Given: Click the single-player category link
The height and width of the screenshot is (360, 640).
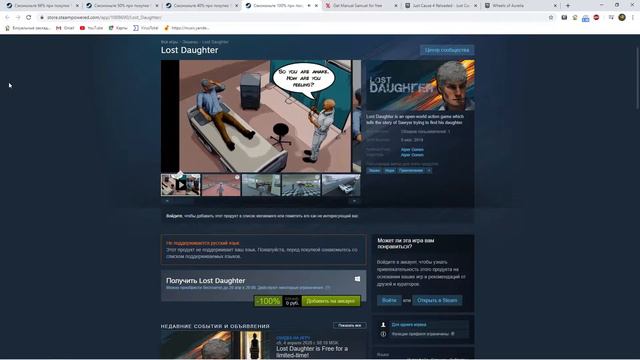Looking at the screenshot, I should pyautogui.click(x=409, y=324).
